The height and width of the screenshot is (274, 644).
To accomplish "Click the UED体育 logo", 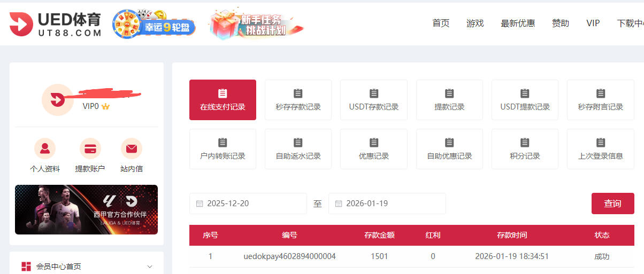I will pyautogui.click(x=56, y=25).
